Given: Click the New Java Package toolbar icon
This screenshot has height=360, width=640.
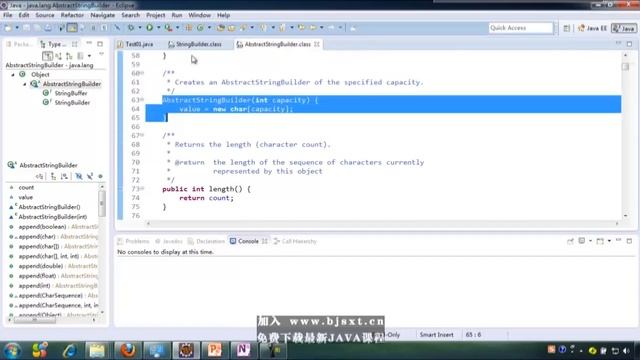Looking at the screenshot, I should pos(189,28).
